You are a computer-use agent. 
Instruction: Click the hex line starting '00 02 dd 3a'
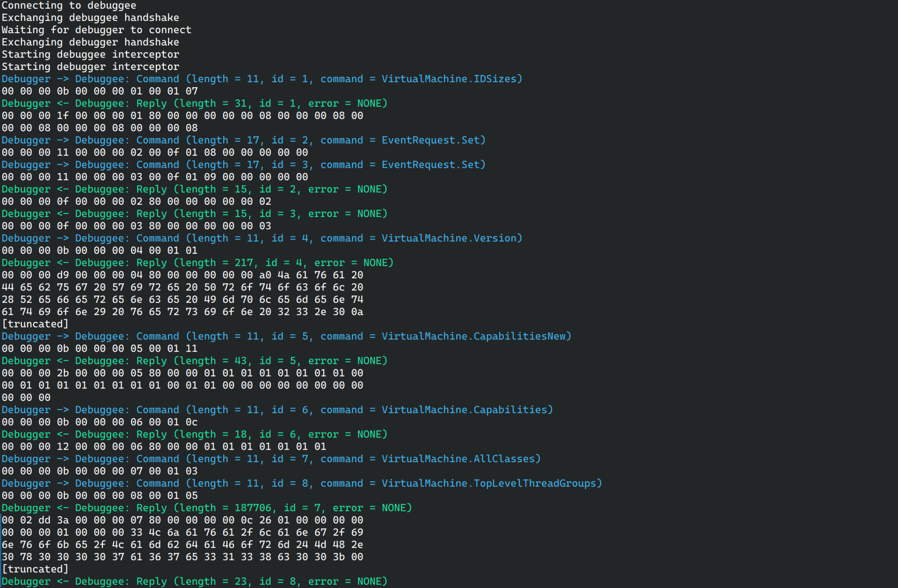(182, 520)
